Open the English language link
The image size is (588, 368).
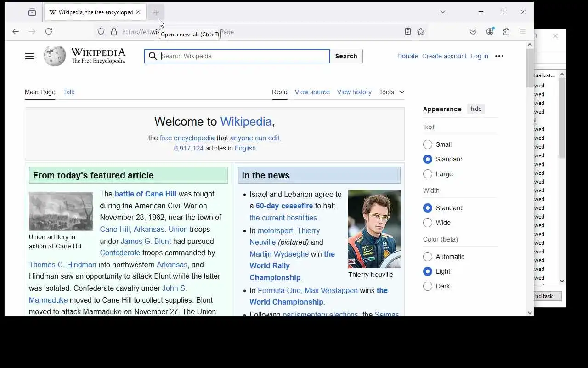(x=245, y=148)
